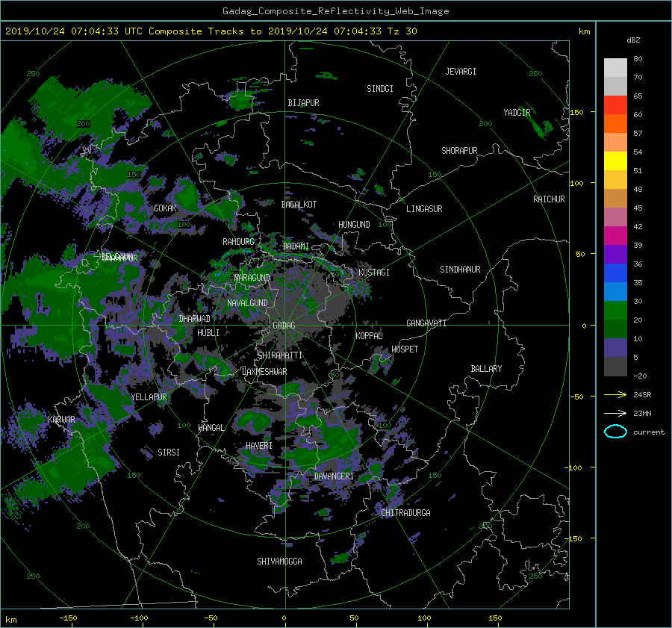The image size is (672, 628).
Task: Click the HUNGUND label
Action: 354,225
